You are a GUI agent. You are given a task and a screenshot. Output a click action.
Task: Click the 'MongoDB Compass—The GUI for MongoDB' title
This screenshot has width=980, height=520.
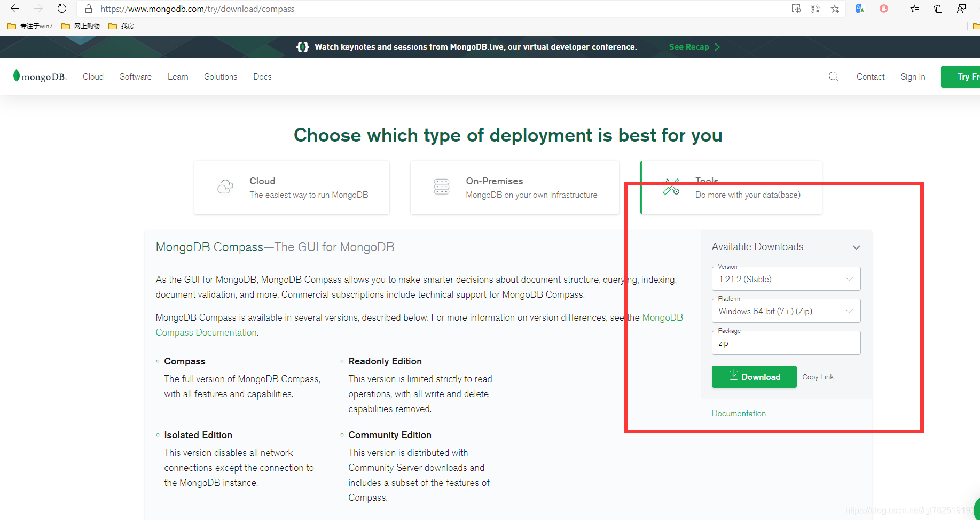(x=275, y=247)
